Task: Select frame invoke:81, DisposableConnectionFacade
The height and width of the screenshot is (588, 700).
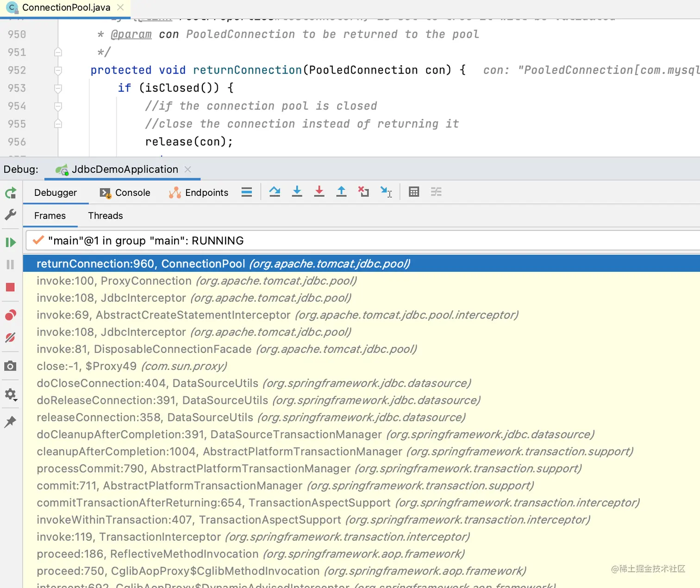Action: click(x=361, y=349)
